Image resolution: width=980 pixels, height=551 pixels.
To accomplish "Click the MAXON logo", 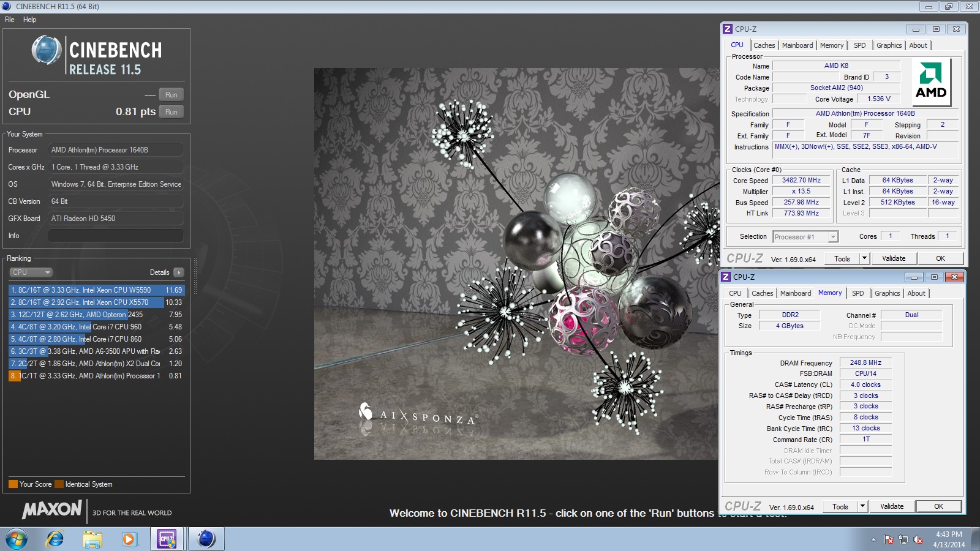I will 52,509.
